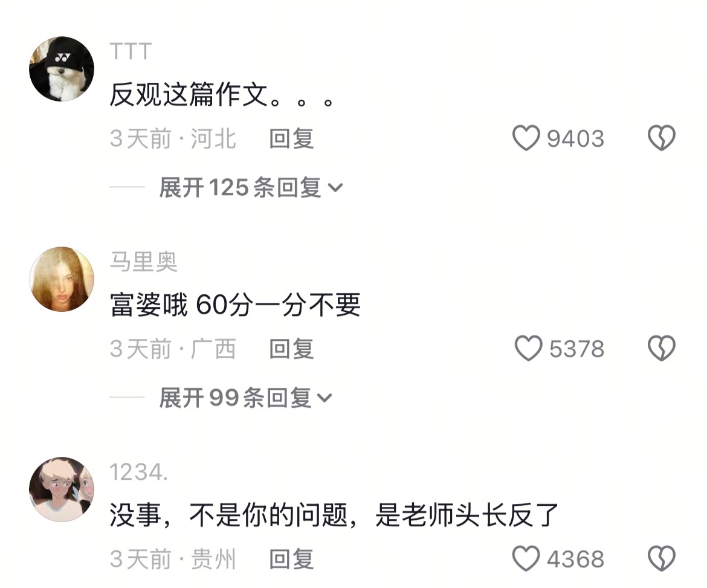This screenshot has width=707, height=588.
Task: Open the username TTT
Action: pyautogui.click(x=131, y=51)
